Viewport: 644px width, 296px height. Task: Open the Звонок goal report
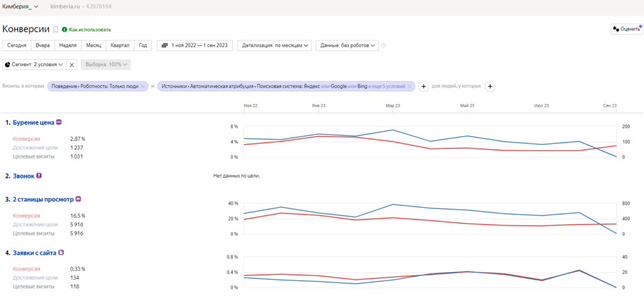(24, 176)
